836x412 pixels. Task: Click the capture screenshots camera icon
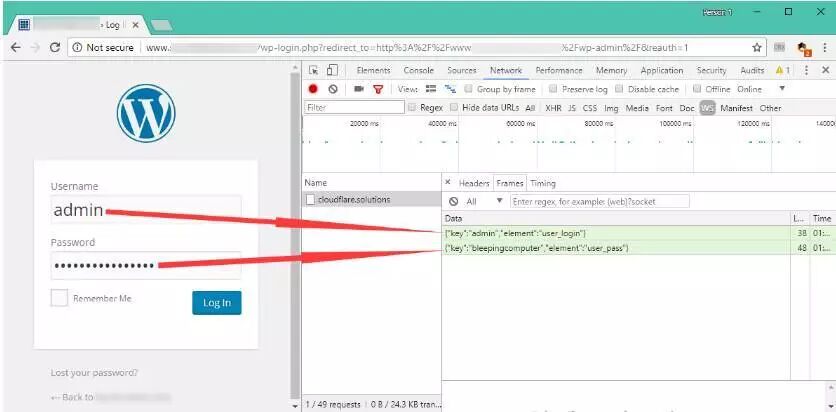[x=359, y=89]
